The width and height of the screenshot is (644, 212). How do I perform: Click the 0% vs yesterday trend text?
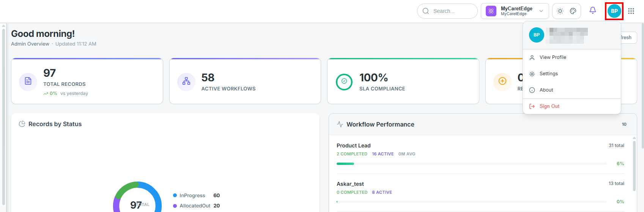(x=66, y=93)
